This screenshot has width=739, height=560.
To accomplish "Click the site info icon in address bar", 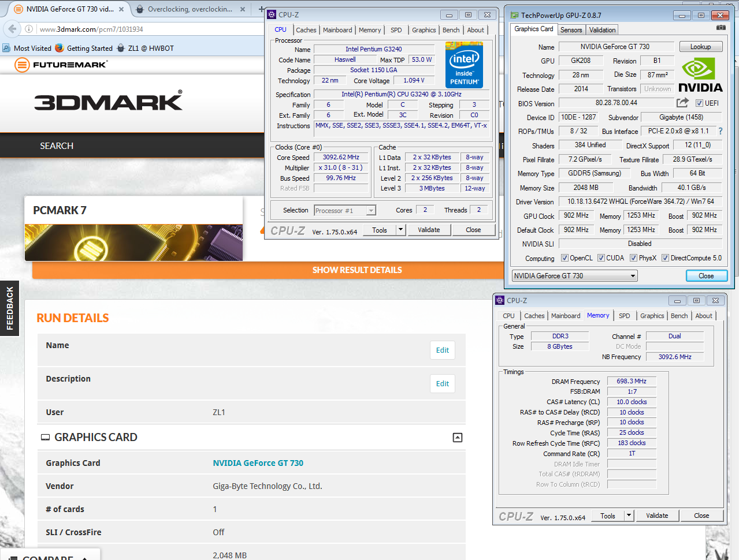I will point(29,29).
